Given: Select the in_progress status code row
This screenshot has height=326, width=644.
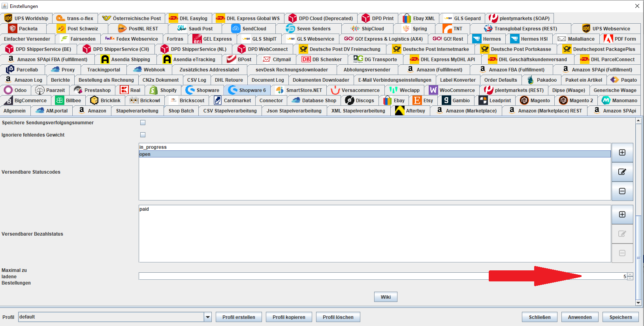Looking at the screenshot, I should pos(375,147).
